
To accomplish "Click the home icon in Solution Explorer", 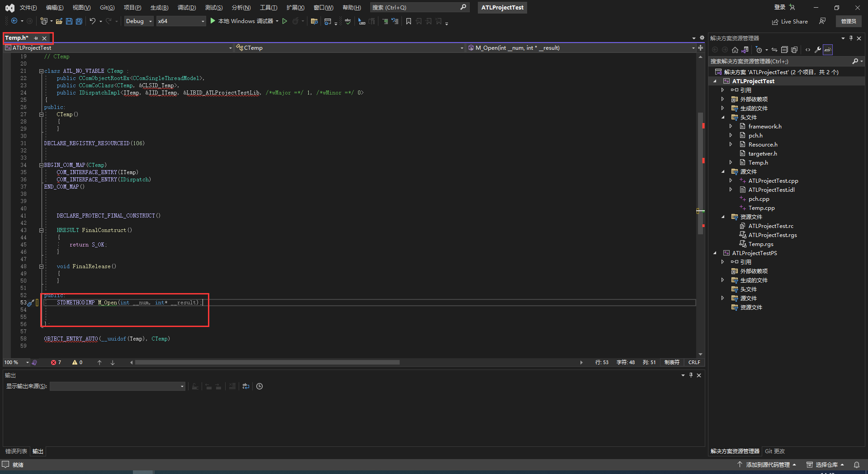I will (735, 50).
